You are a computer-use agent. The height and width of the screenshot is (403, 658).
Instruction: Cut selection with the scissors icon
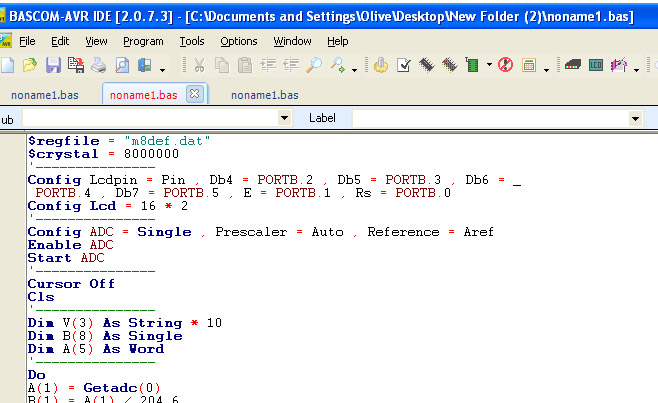click(x=199, y=65)
